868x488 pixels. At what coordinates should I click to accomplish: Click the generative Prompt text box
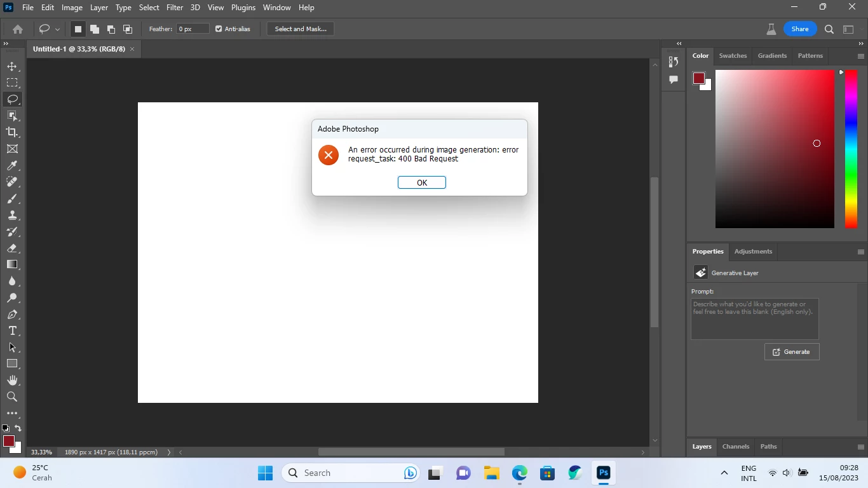click(x=755, y=318)
